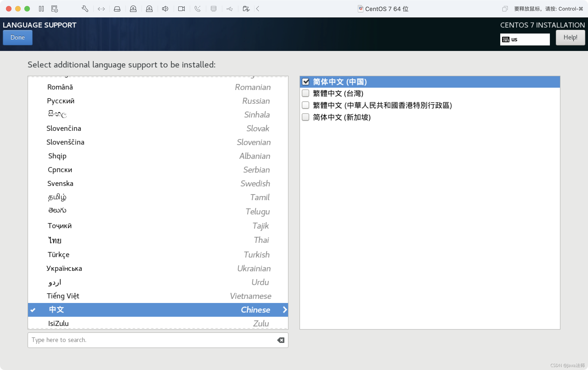Screen dimensions: 588x370
Task: Click the second CD/DVD drive icon
Action: coord(149,9)
